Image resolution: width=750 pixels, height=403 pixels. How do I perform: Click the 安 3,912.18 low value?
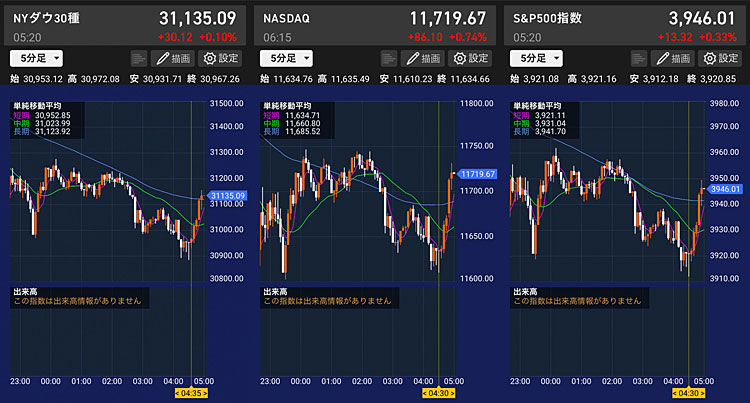(x=654, y=79)
